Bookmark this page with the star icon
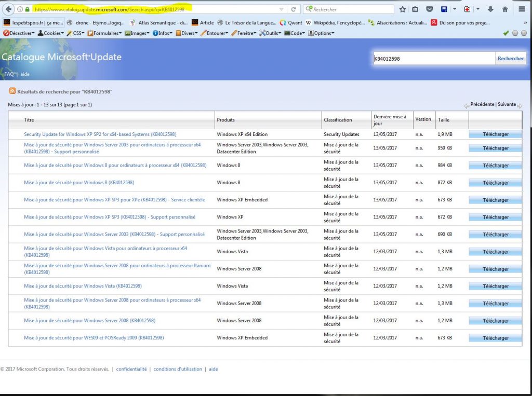 click(x=403, y=9)
